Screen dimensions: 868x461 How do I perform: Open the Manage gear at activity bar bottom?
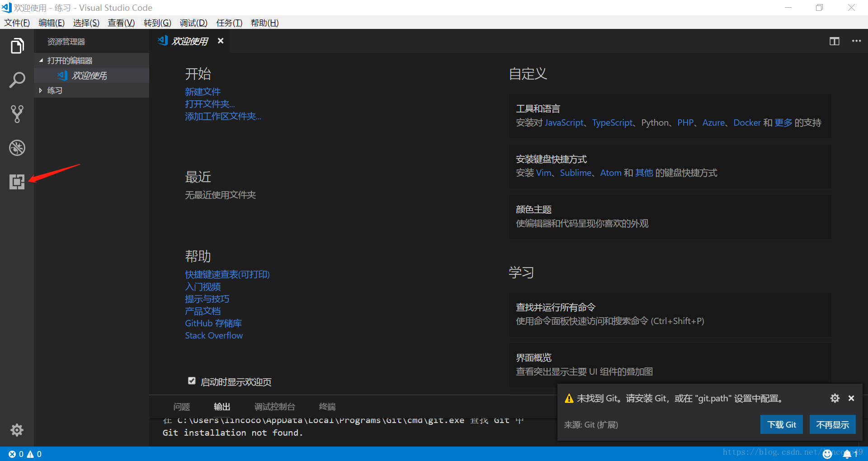coord(17,430)
